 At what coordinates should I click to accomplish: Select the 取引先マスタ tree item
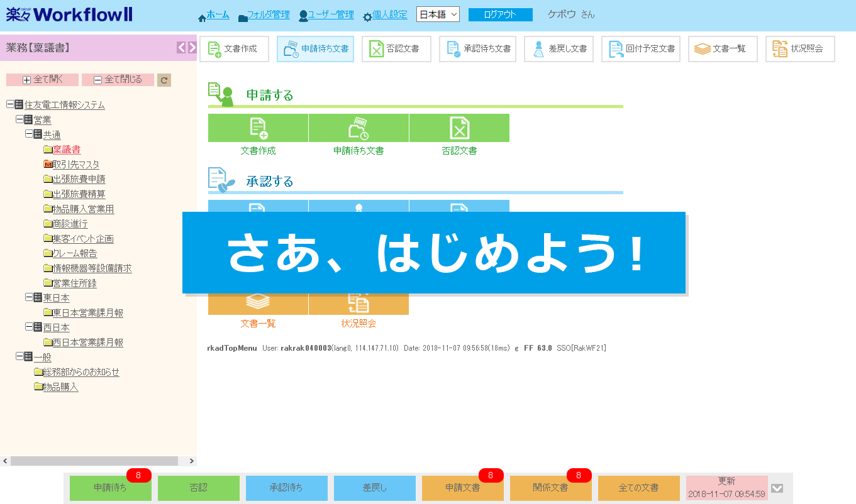pos(75,165)
